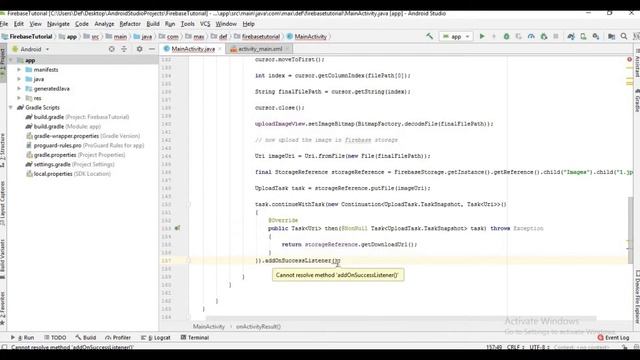Toggle the Structure tool window tab
Screen dimensions: 640x360
click(x=3, y=150)
